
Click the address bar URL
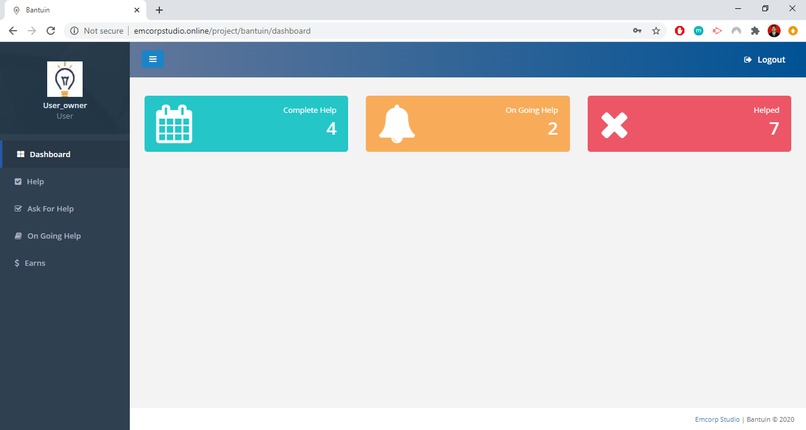click(222, 31)
